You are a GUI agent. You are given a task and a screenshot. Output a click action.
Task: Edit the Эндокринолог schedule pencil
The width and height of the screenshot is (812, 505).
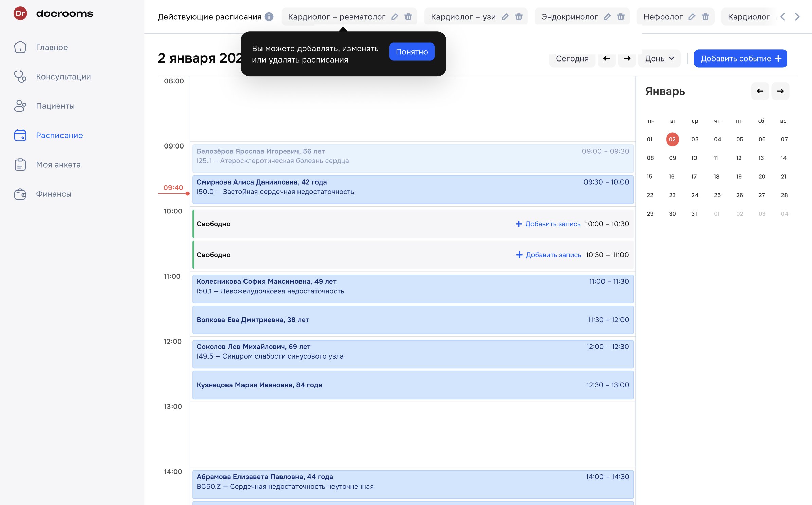pos(607,17)
